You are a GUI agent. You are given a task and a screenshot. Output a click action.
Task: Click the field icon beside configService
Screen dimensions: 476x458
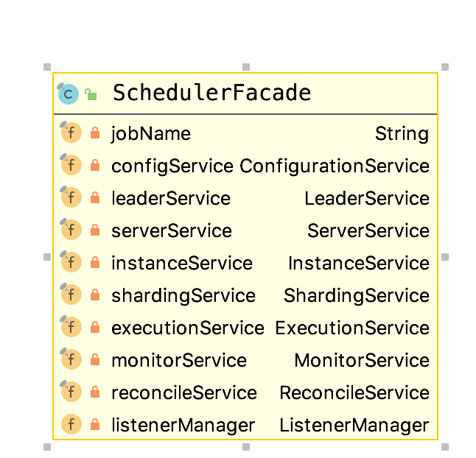(x=71, y=166)
